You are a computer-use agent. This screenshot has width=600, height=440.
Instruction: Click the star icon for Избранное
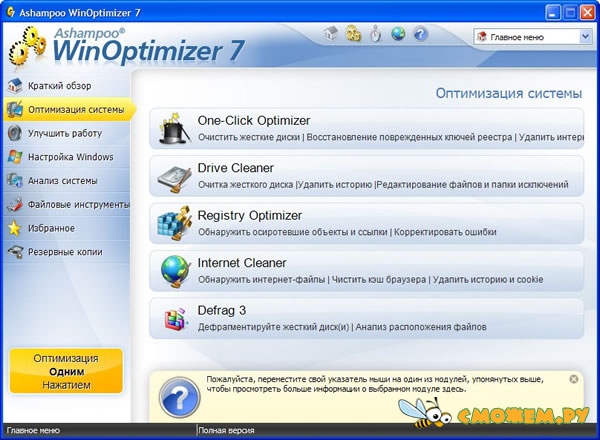click(15, 228)
